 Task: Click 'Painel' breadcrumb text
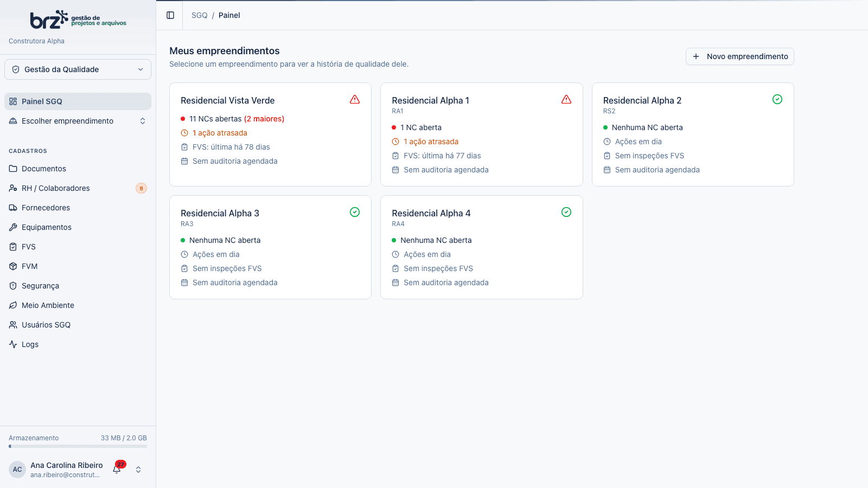(x=229, y=15)
